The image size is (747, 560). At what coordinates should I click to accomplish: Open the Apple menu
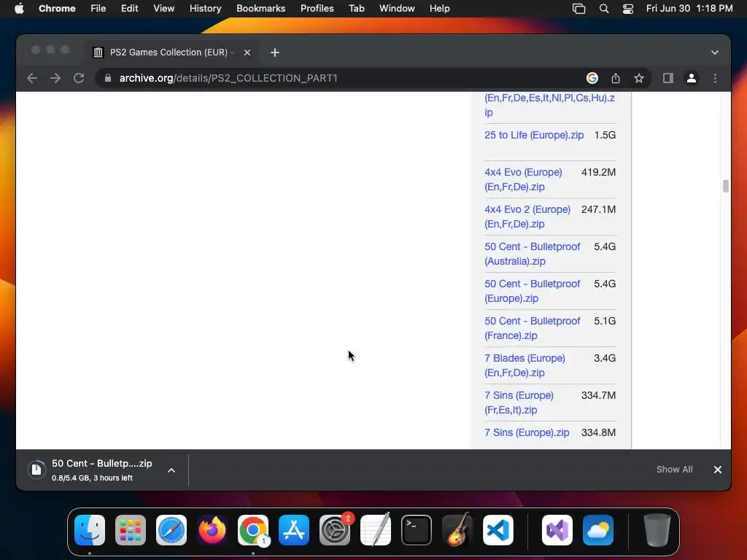point(19,9)
